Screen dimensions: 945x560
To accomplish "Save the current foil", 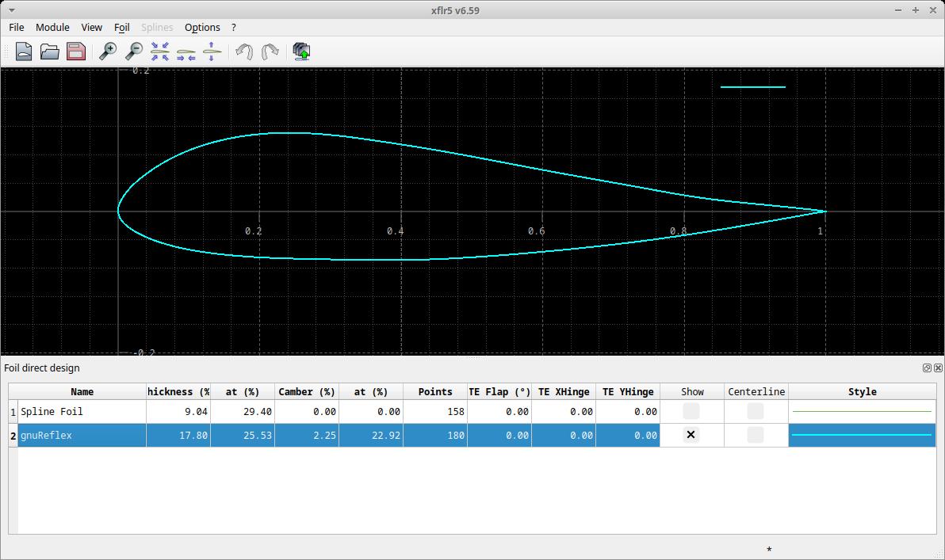I will tap(75, 51).
